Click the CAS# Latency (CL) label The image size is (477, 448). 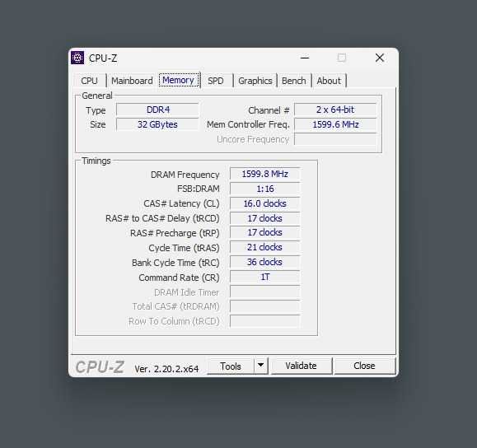tap(181, 203)
